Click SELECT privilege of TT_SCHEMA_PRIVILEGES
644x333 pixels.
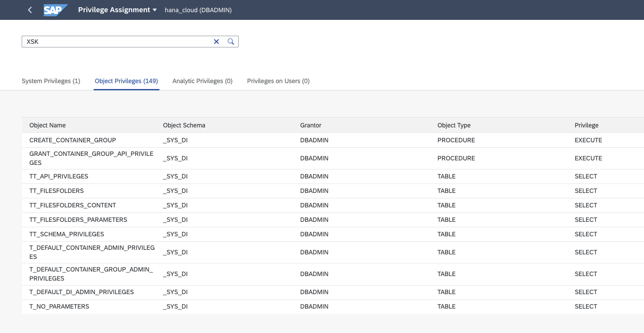point(586,234)
